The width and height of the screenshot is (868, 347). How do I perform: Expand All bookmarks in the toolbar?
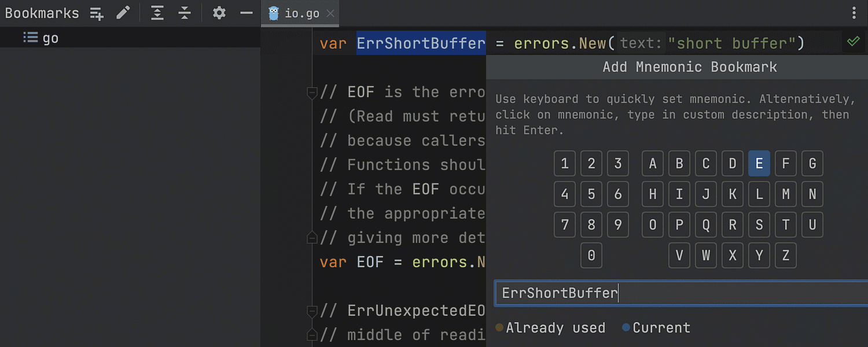[x=157, y=13]
